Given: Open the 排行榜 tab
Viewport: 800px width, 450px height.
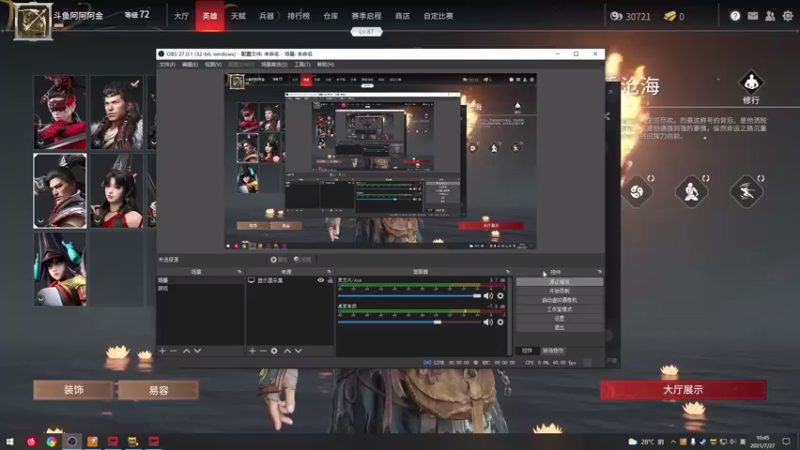Looking at the screenshot, I should click(x=298, y=16).
